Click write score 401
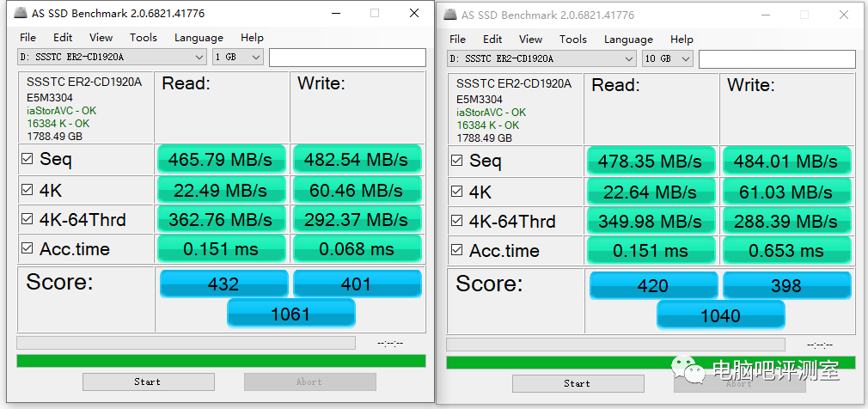Viewport: 868px width, 409px height. point(357,284)
